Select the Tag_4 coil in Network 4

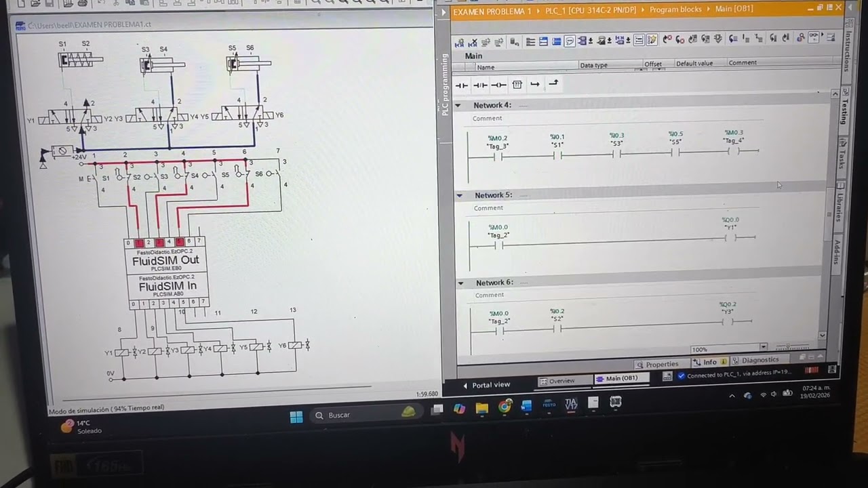[x=734, y=150]
